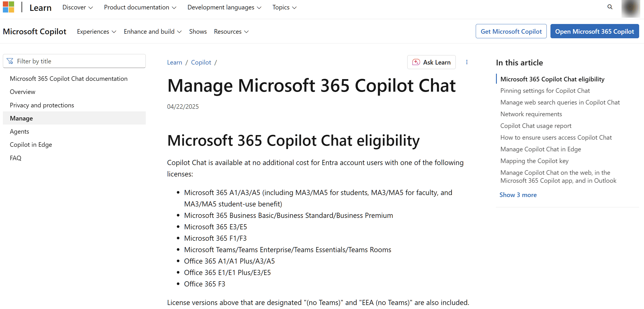
Task: Select Privacy and protections in sidebar
Action: (x=42, y=105)
